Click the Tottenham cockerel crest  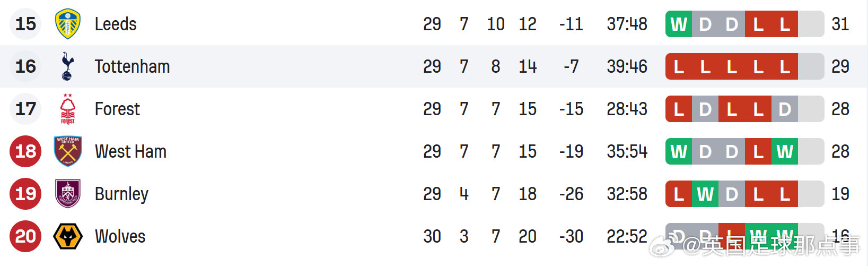pos(67,66)
